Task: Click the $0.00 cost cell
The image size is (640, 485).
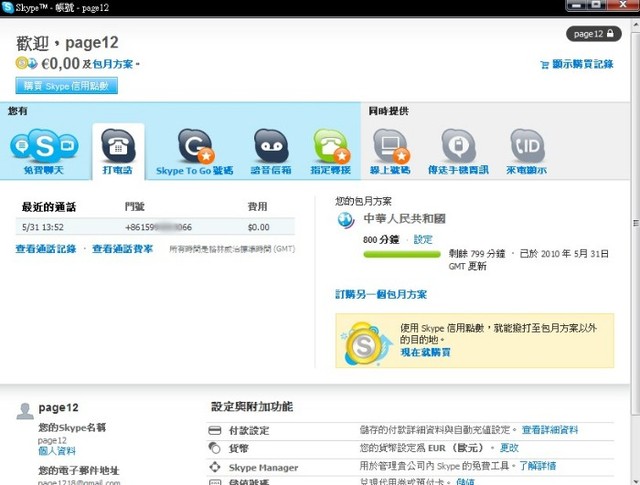Action: pos(258,227)
